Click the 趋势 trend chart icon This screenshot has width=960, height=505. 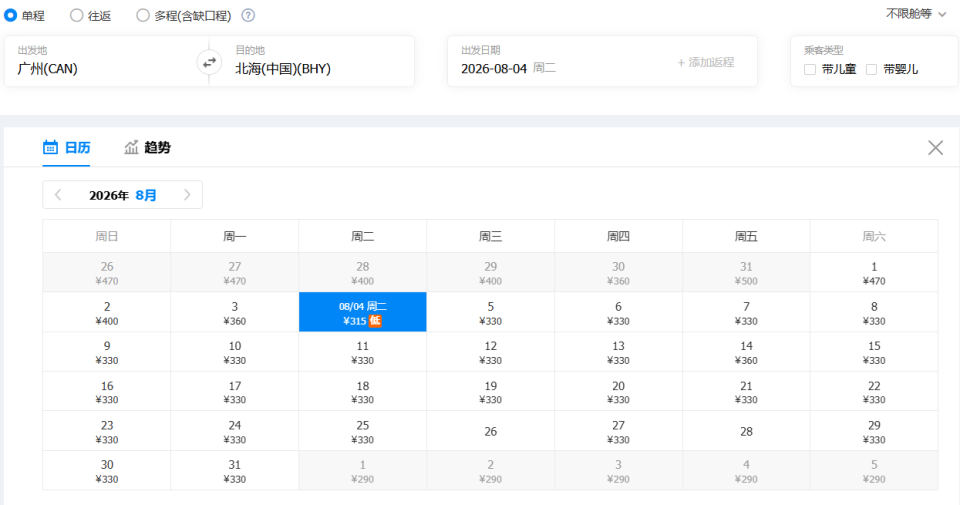coord(131,147)
